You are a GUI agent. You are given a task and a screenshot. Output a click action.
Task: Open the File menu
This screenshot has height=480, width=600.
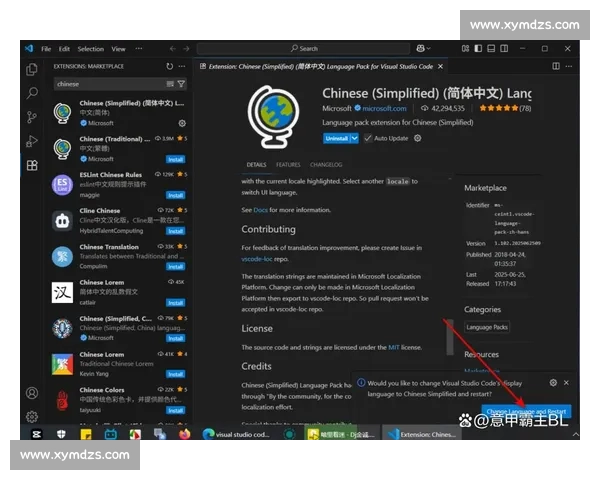tap(46, 49)
